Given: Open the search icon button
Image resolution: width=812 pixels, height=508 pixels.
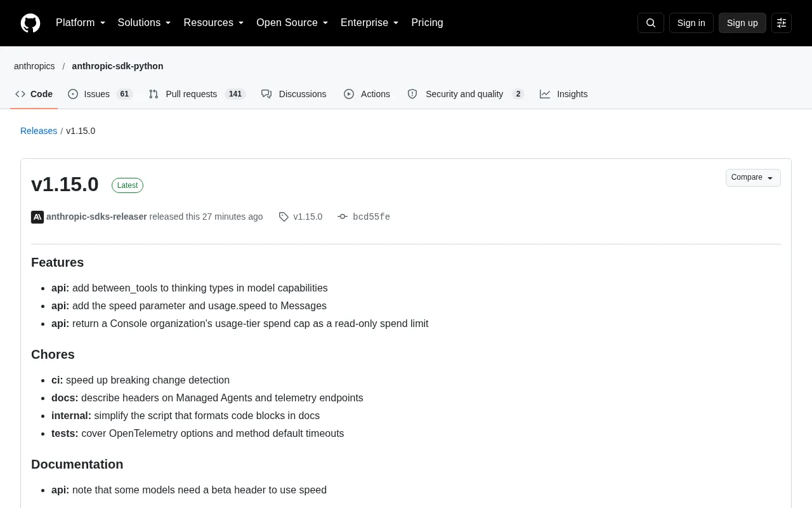Looking at the screenshot, I should (650, 23).
